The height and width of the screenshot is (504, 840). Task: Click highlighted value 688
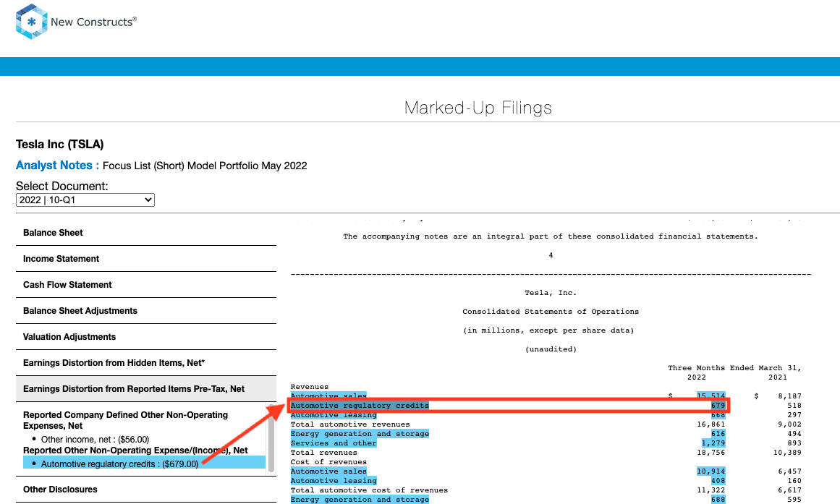click(x=718, y=499)
